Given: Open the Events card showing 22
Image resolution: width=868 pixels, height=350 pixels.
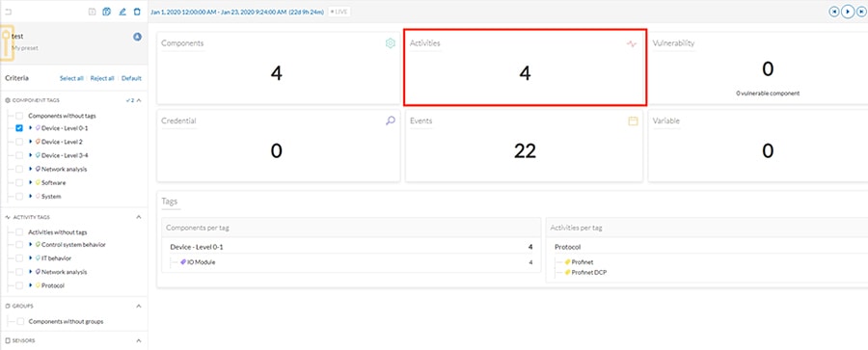Looking at the screenshot, I should click(x=525, y=145).
